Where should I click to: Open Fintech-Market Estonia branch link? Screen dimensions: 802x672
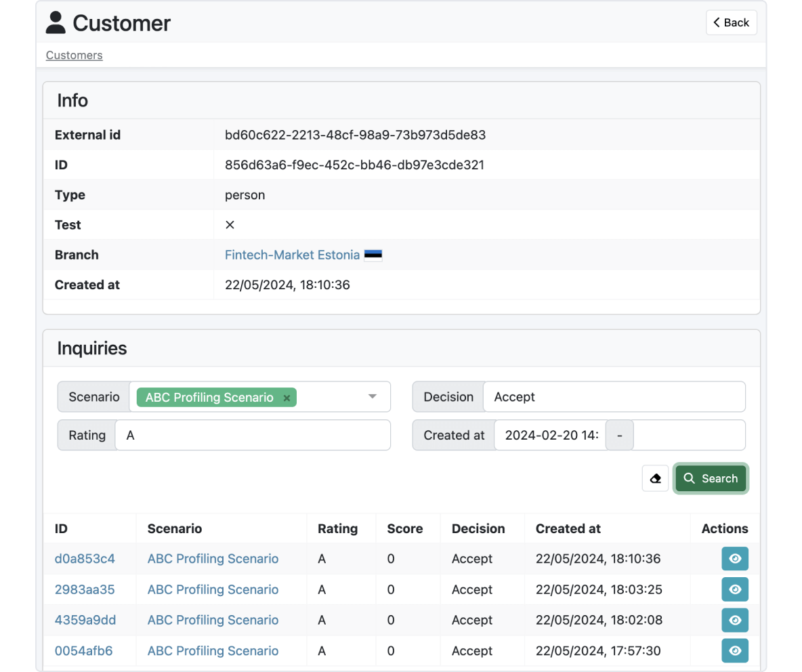tap(293, 255)
